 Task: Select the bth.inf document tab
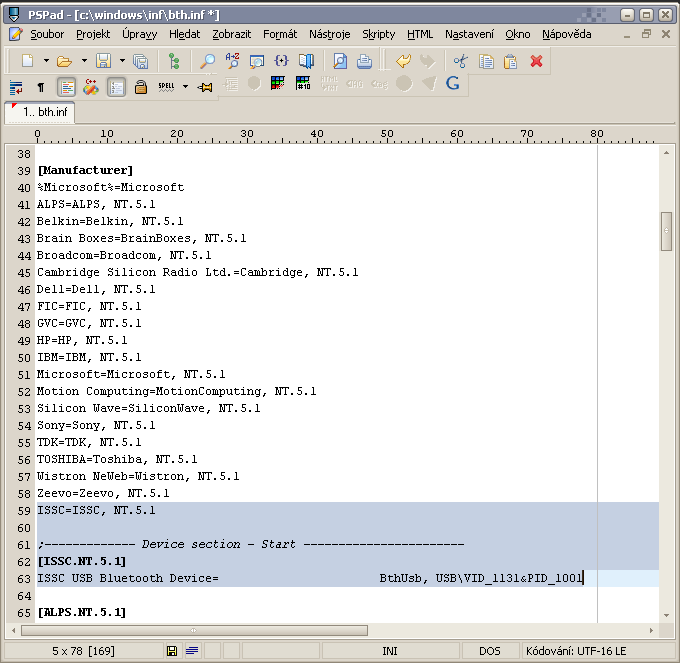40,112
